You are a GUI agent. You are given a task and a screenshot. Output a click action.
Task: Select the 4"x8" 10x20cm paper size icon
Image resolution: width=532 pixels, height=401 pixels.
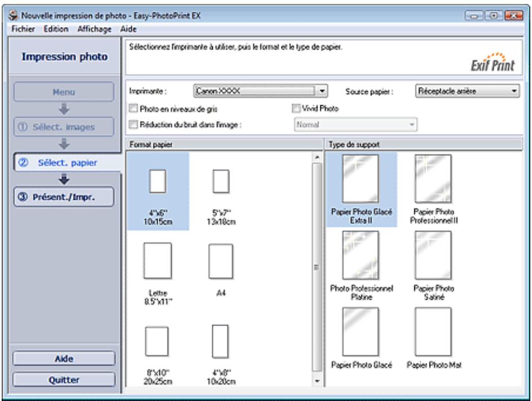pyautogui.click(x=220, y=341)
